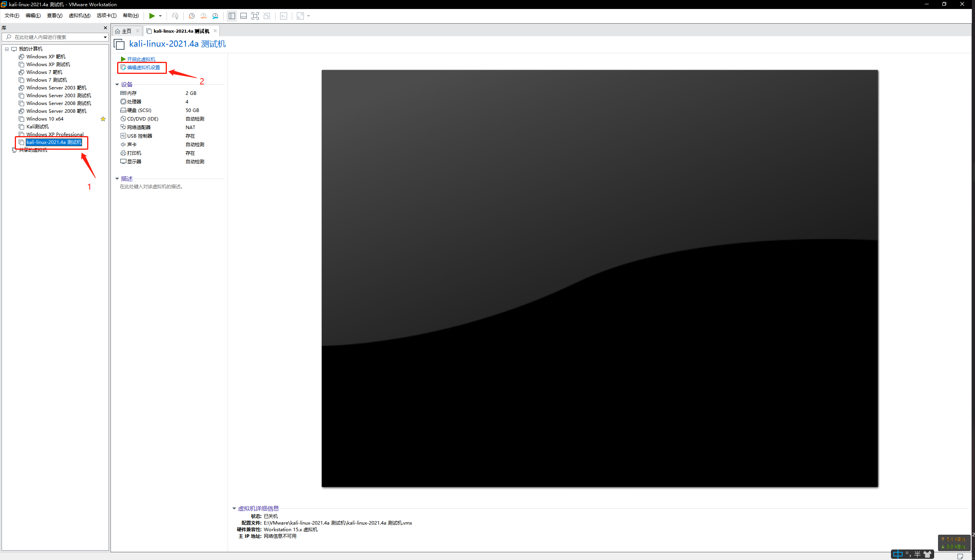Collapse the 设备 section
The height and width of the screenshot is (560, 975).
point(117,84)
